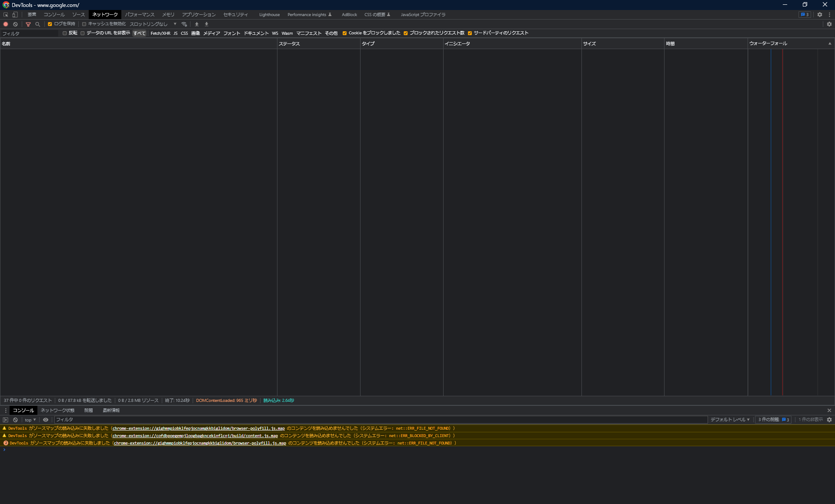835x504 pixels.
Task: Open network conditions wifi icon
Action: pyautogui.click(x=184, y=24)
